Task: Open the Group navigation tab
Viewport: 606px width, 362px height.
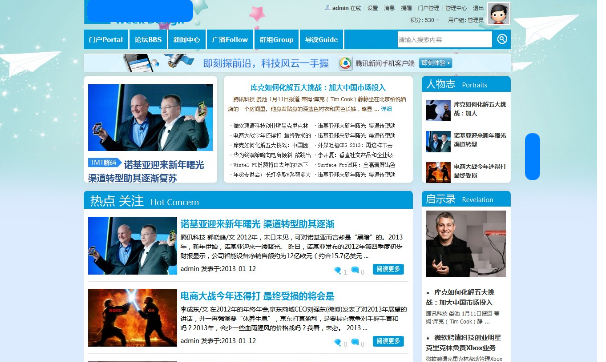Action: click(x=276, y=39)
